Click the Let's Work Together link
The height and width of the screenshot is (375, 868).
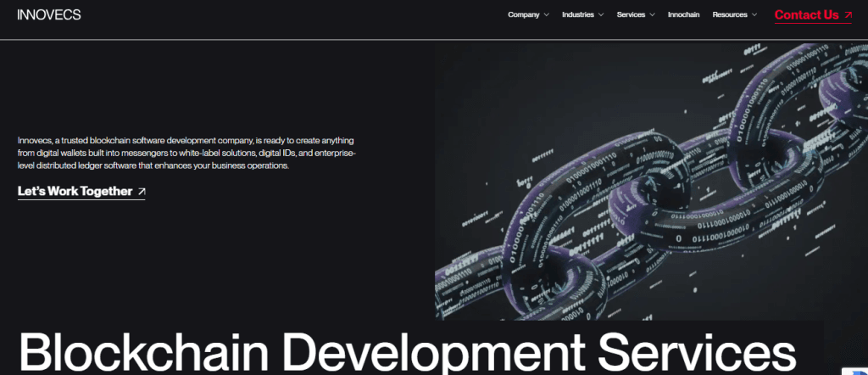click(x=75, y=192)
